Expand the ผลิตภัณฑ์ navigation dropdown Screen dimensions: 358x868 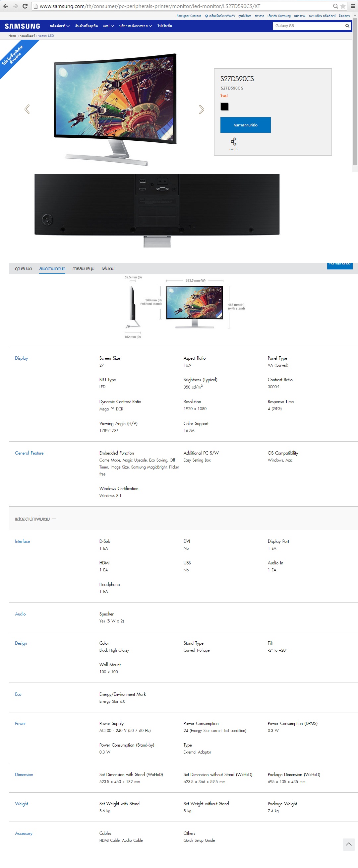(x=60, y=26)
